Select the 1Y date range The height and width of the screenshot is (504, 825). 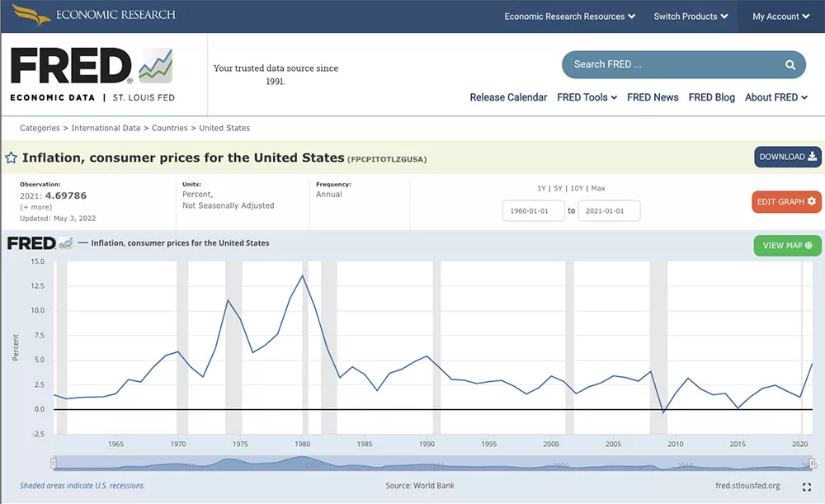541,188
